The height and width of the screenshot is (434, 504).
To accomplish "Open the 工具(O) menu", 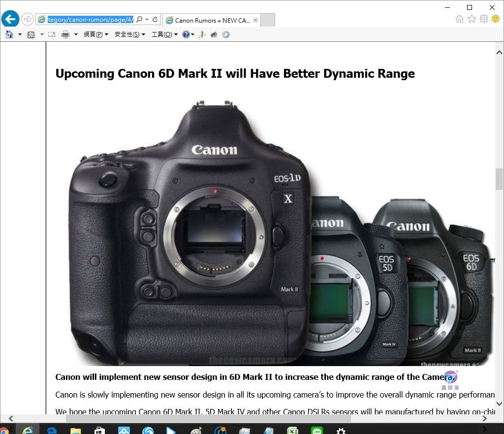I will (x=164, y=34).
